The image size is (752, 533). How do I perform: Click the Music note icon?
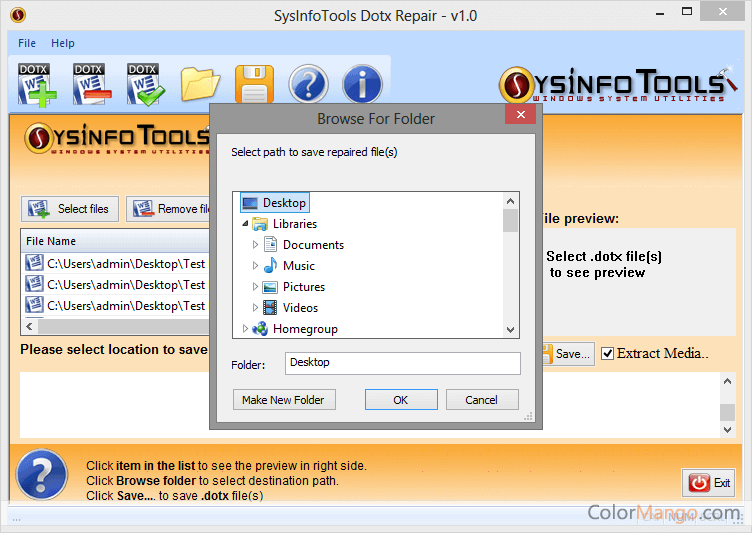click(270, 265)
